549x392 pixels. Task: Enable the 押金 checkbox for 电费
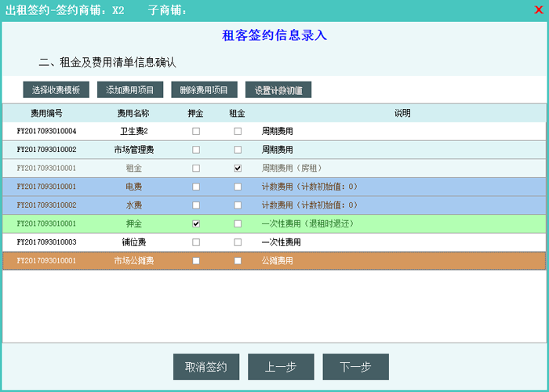(196, 187)
